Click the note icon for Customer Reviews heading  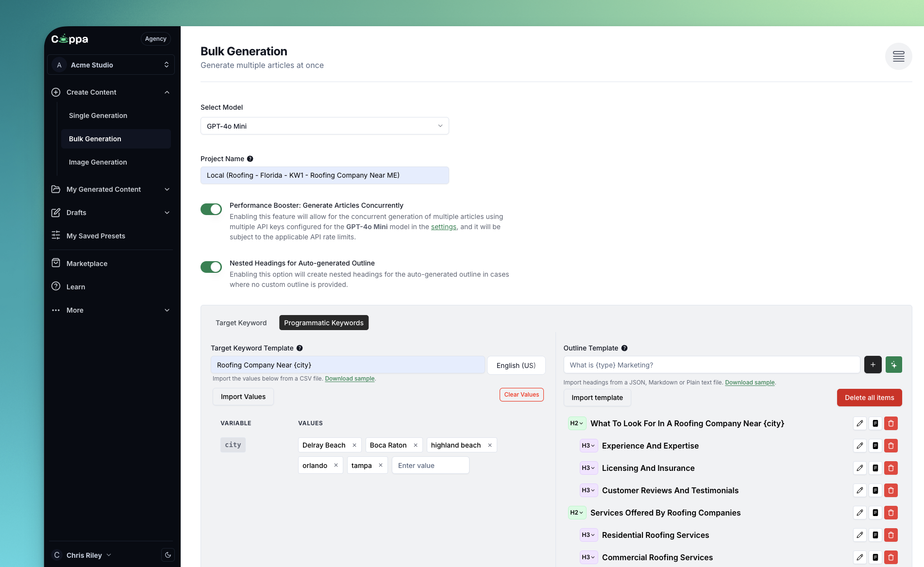coord(875,490)
